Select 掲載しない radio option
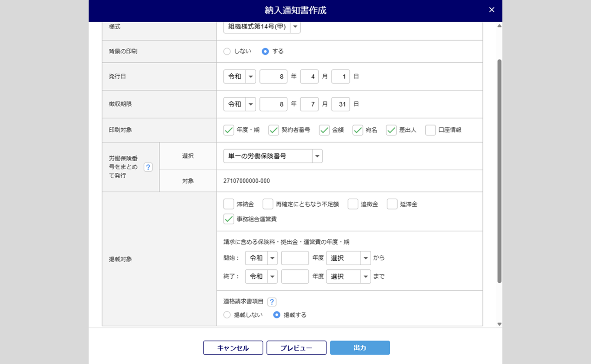Image resolution: width=591 pixels, height=364 pixels. [227, 315]
